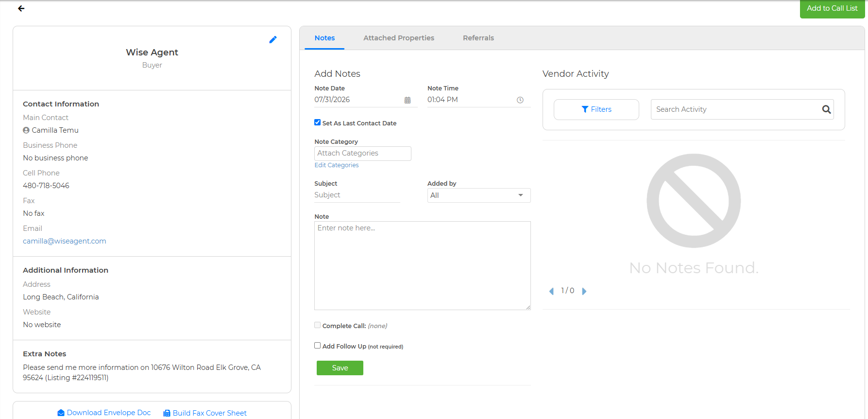Switch to the Attached Properties tab

(399, 38)
